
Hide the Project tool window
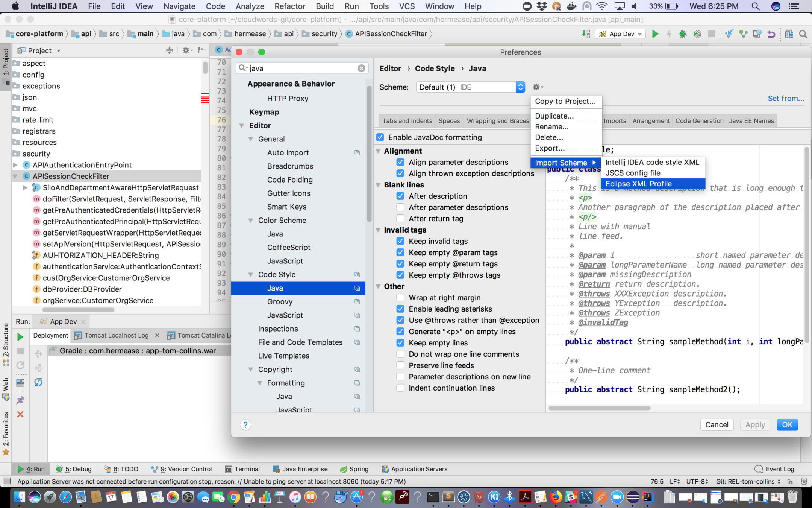(x=202, y=50)
